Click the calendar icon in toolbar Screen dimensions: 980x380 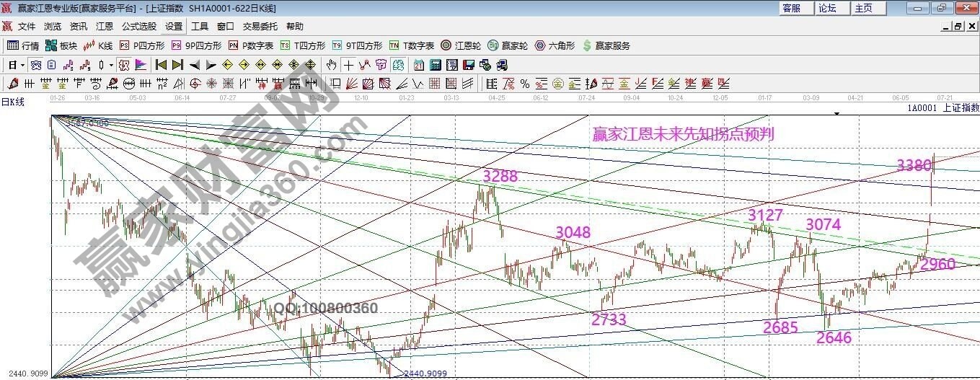point(418,65)
